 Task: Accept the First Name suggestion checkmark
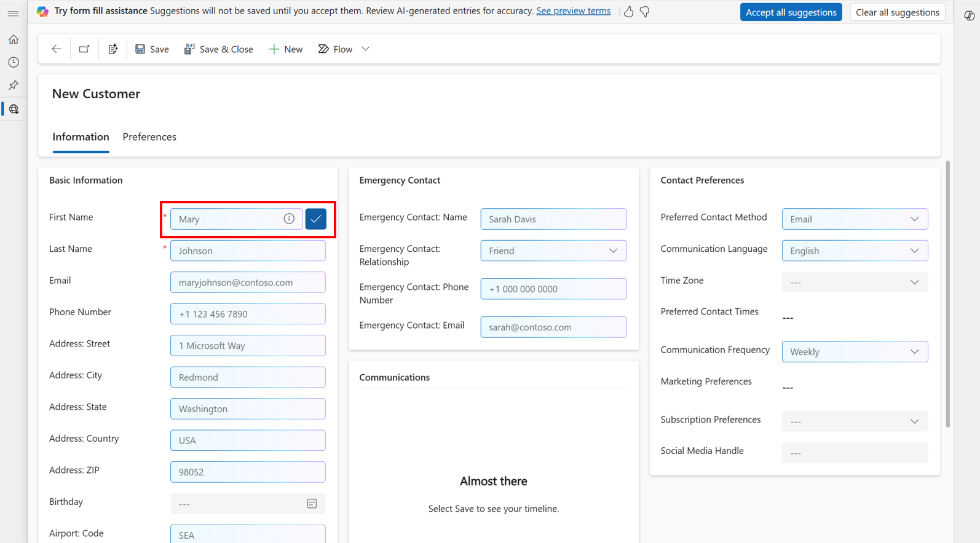[316, 219]
